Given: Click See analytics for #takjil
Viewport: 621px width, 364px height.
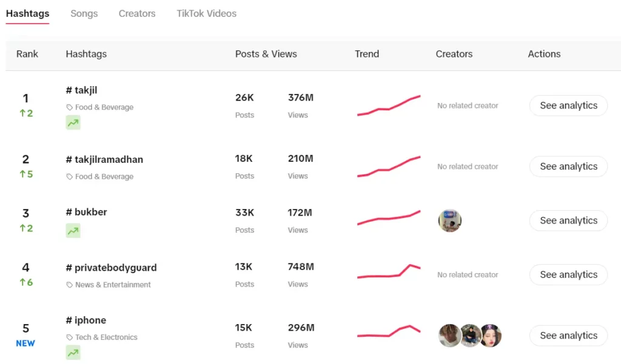Looking at the screenshot, I should (568, 105).
